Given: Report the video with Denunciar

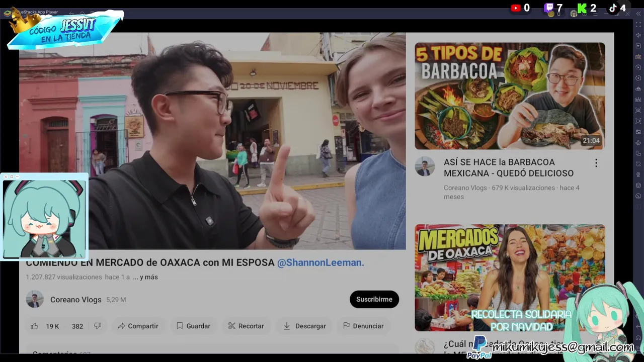Looking at the screenshot, I should 363,326.
